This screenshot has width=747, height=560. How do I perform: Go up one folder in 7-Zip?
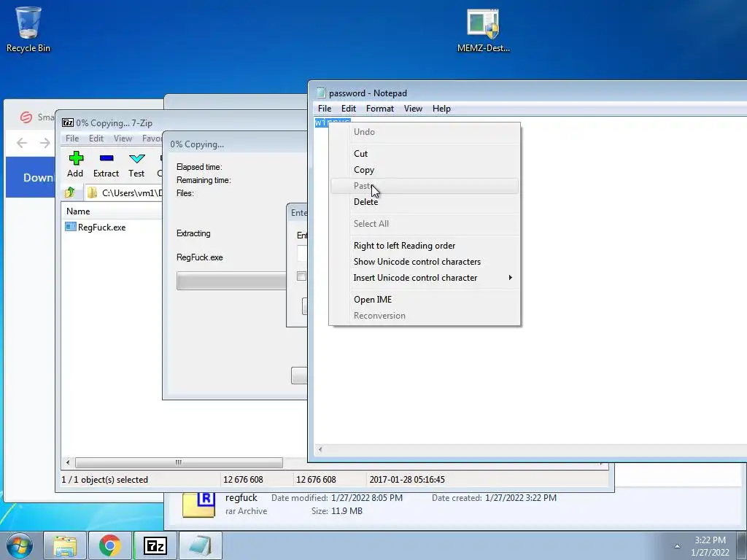point(70,192)
